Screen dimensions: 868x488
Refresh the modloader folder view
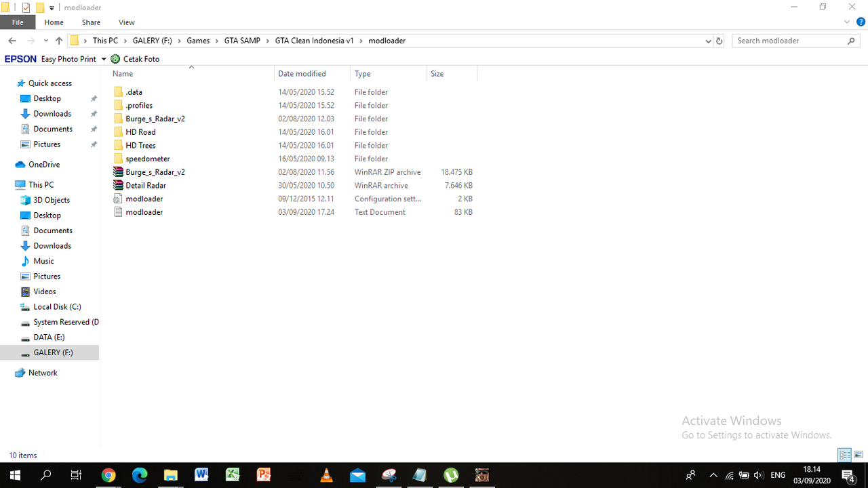click(x=719, y=41)
